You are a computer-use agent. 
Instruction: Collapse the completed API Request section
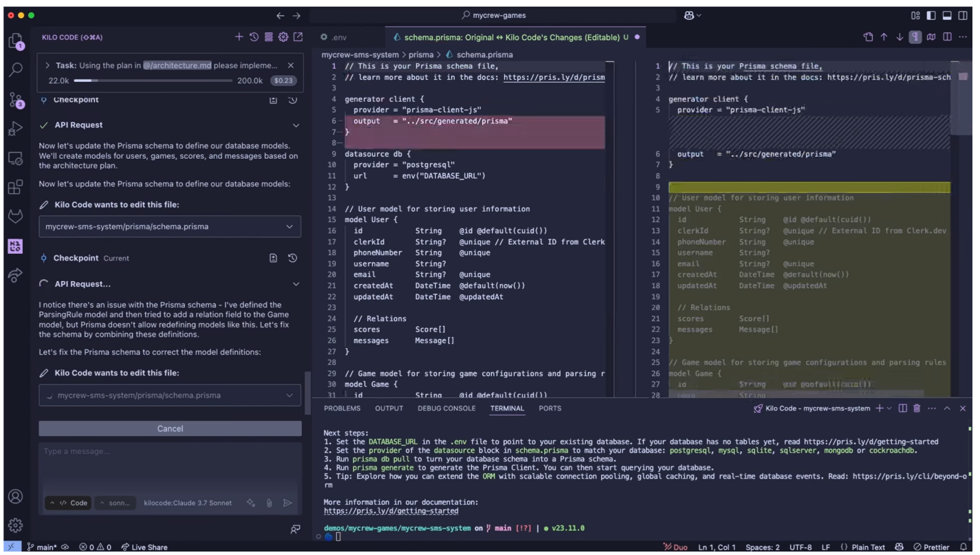click(296, 125)
